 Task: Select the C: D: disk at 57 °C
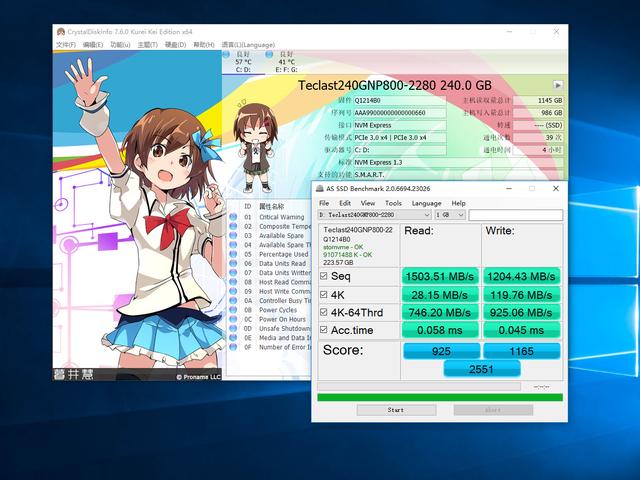243,62
